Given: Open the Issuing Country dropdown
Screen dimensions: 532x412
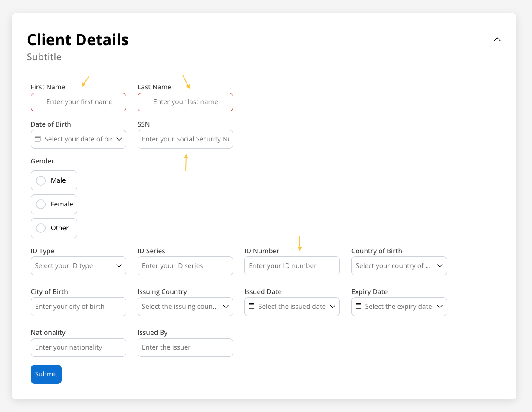Looking at the screenshot, I should coord(185,307).
